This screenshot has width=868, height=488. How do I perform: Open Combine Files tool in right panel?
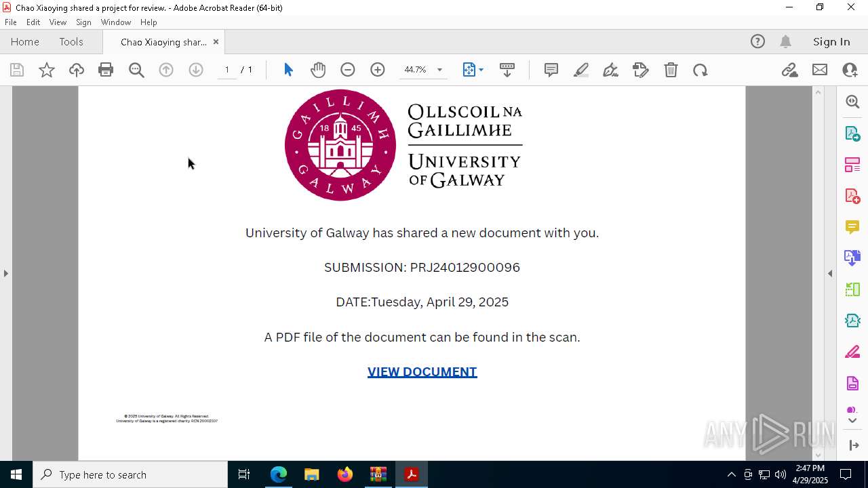[x=852, y=258]
